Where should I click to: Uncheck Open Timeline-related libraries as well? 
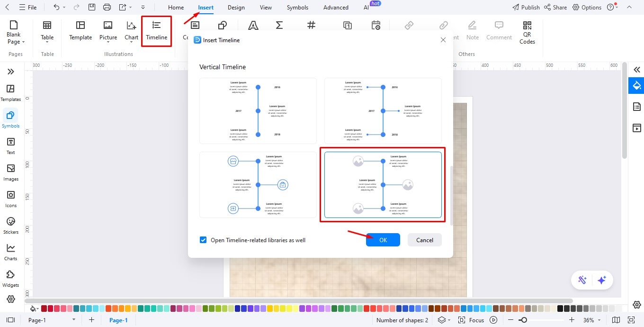203,240
